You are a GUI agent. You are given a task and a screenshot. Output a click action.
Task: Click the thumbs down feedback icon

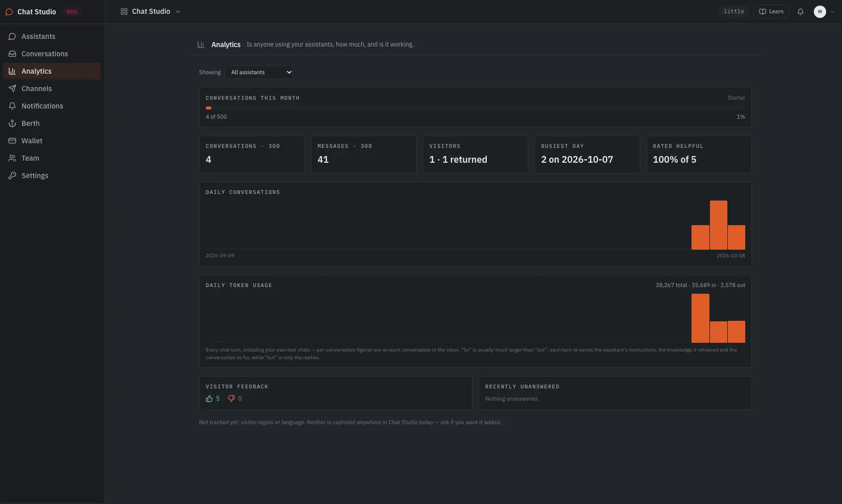(x=231, y=399)
